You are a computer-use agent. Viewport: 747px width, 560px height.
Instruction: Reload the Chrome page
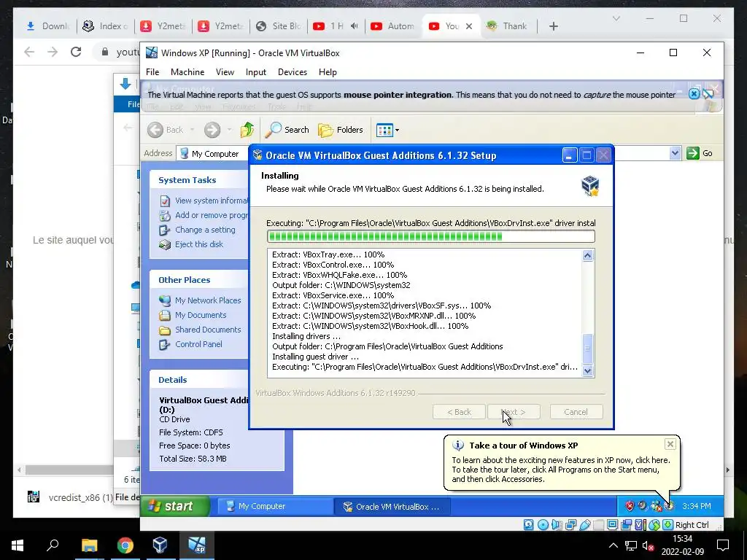point(76,52)
